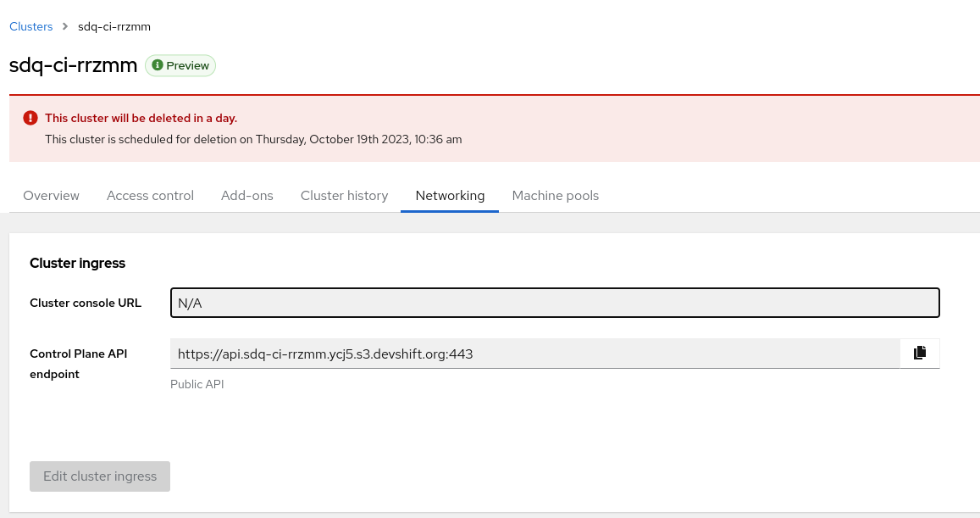Select the Add-ons tab

[247, 196]
